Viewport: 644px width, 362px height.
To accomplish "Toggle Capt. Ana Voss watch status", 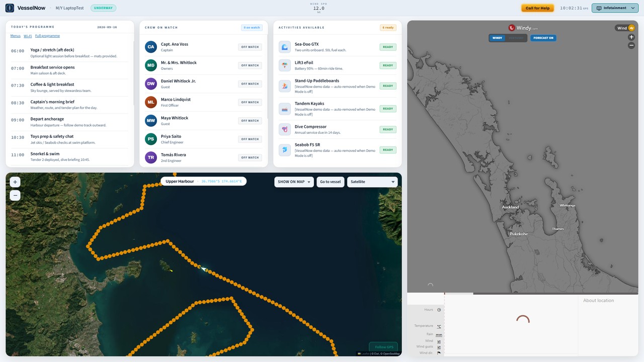I will point(250,47).
